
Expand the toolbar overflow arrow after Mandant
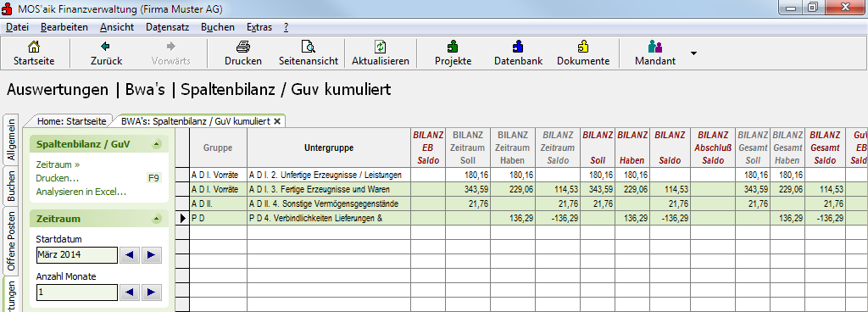693,53
